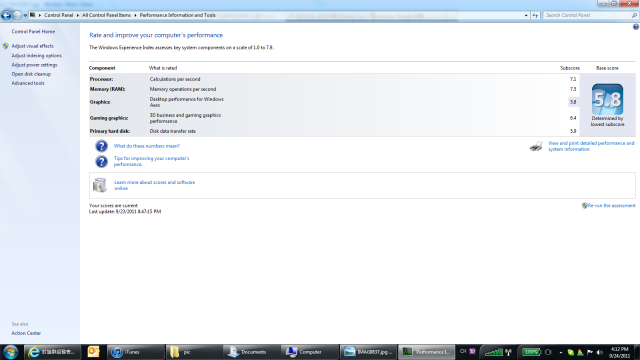640x360 pixels.
Task: Click question mark icon beside numbers meaning
Action: [101, 146]
